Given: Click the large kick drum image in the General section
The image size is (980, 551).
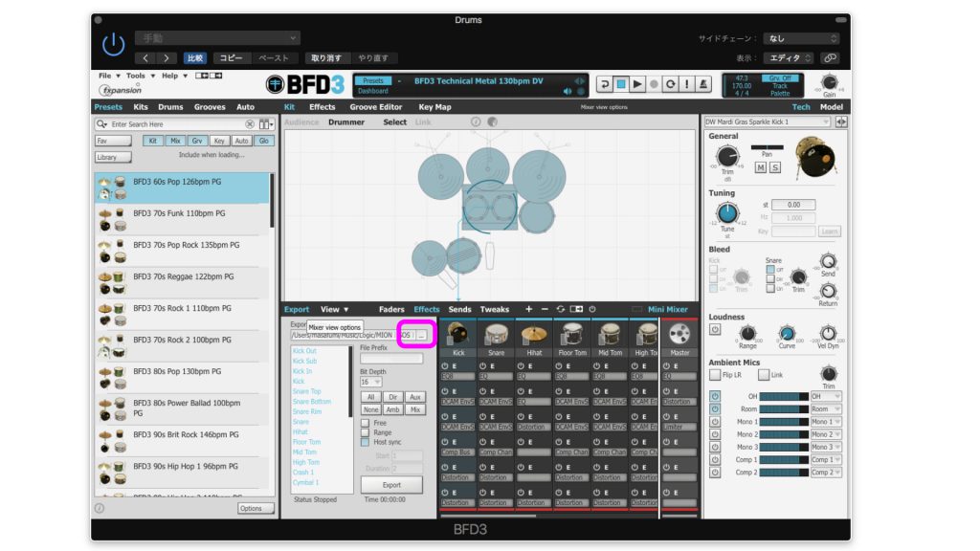Looking at the screenshot, I should point(814,156).
